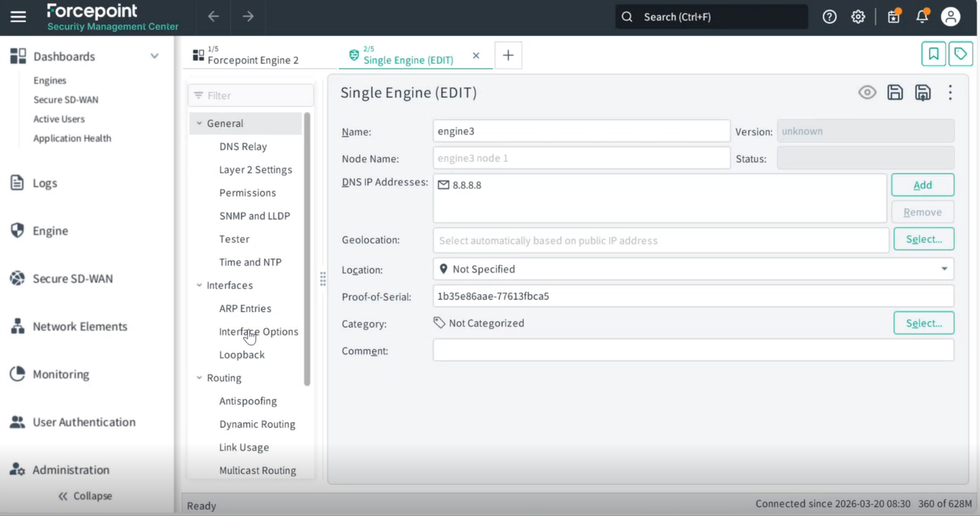980x516 pixels.
Task: Open Active Users dashboard
Action: 59,119
